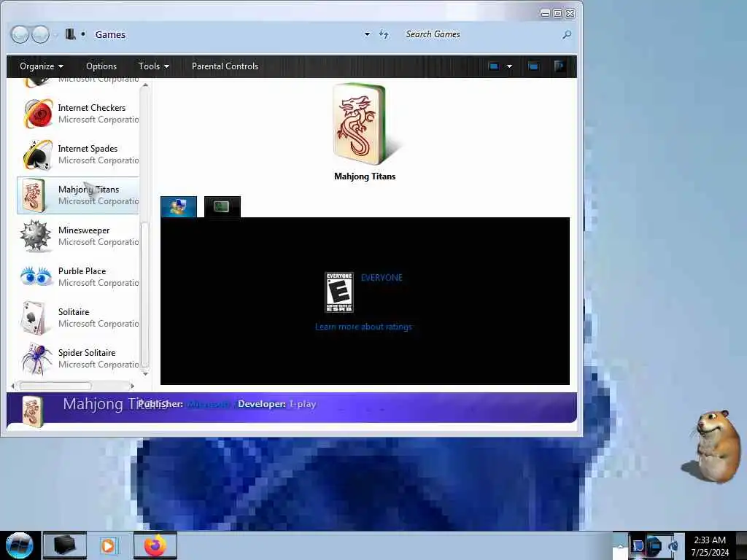Select the Mahjong Titans tile icon in the list
The image size is (747, 560).
[x=34, y=195]
